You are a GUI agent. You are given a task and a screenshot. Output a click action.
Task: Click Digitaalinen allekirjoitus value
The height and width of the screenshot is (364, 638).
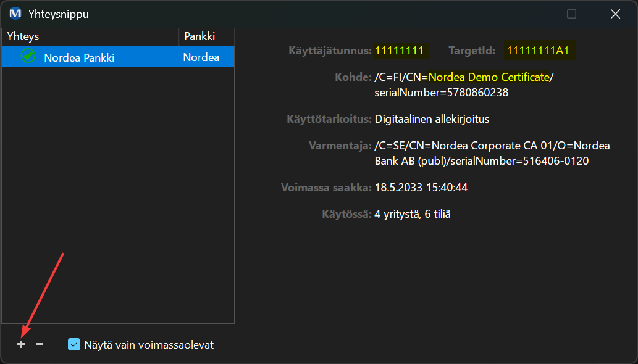click(432, 120)
